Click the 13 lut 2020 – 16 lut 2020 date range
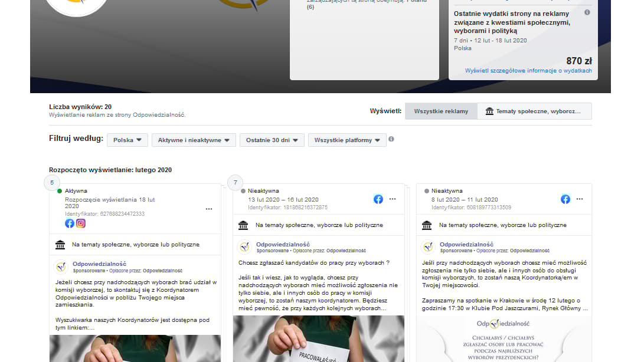The width and height of the screenshot is (644, 362). (x=283, y=199)
